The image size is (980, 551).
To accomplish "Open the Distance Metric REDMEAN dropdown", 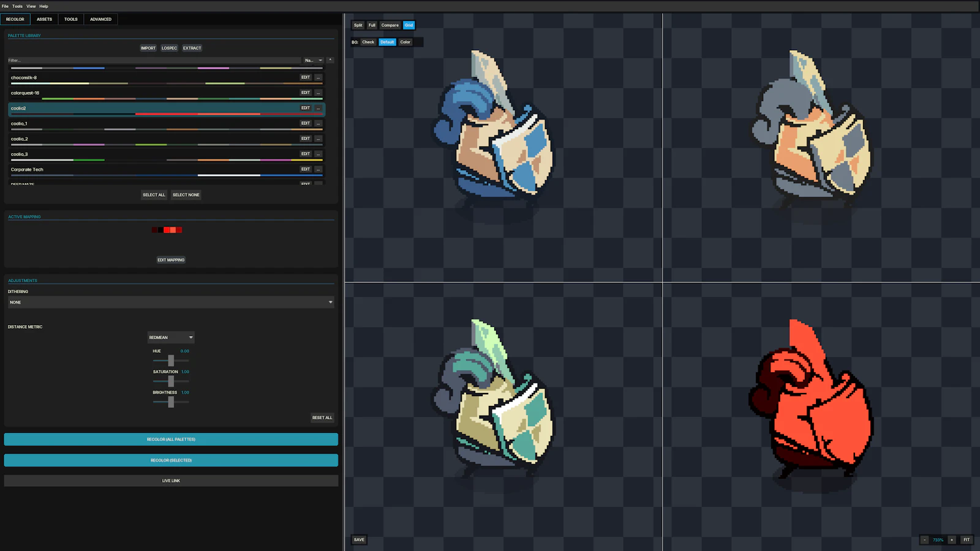I will coord(171,337).
